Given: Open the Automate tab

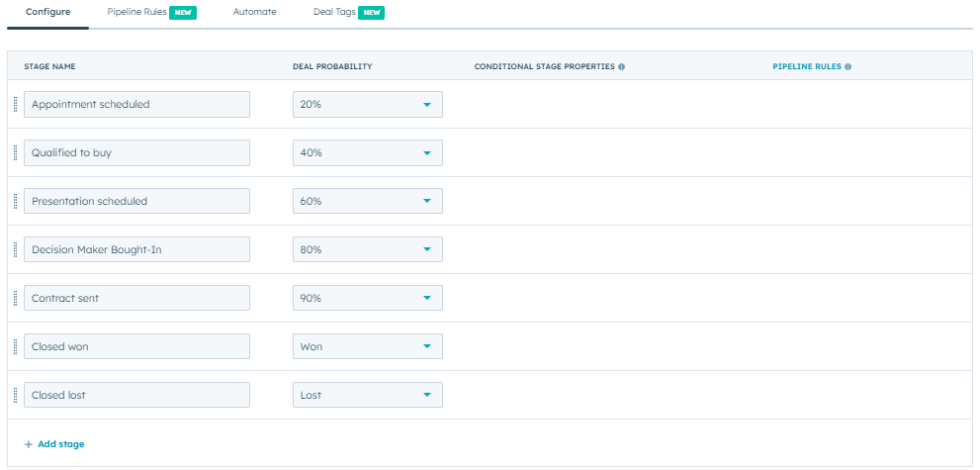Looking at the screenshot, I should click(254, 13).
